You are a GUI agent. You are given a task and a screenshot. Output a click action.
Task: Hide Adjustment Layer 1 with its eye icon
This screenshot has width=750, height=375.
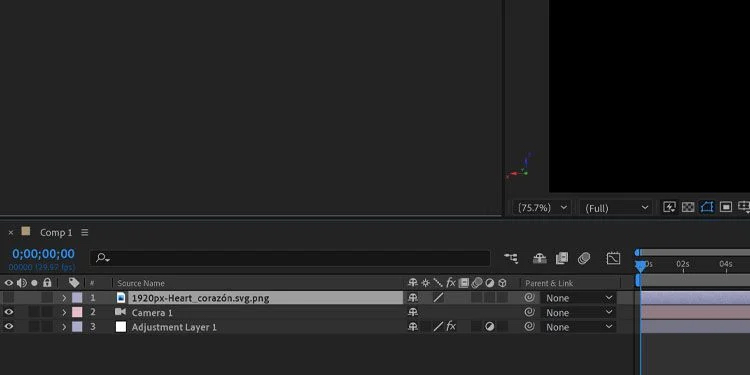pyautogui.click(x=9, y=327)
